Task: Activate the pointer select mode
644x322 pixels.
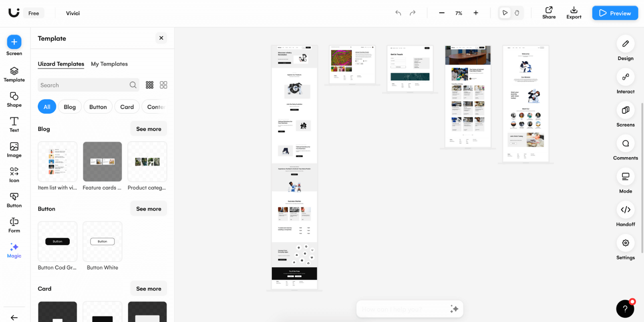Action: (505, 13)
